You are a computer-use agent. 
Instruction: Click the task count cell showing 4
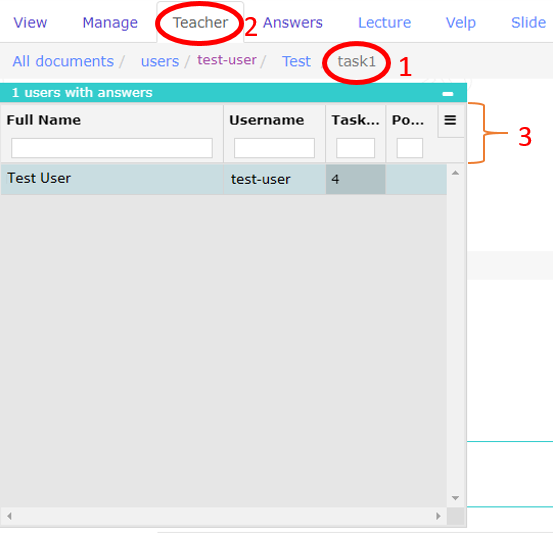(x=356, y=179)
